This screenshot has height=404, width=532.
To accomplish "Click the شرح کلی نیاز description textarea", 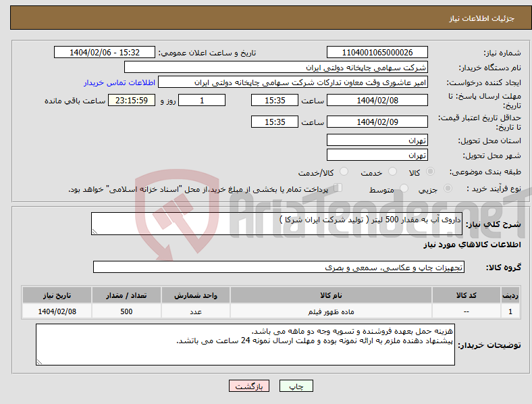I will 277,224.
